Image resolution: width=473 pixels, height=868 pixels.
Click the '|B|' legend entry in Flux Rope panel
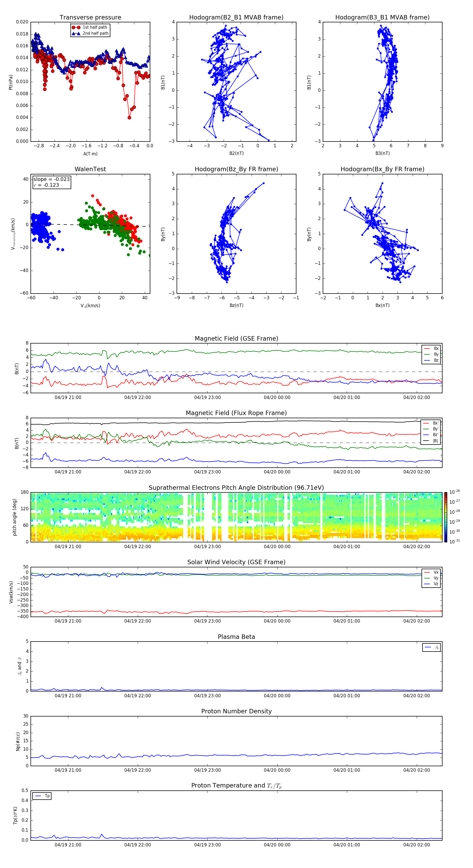pyautogui.click(x=431, y=441)
